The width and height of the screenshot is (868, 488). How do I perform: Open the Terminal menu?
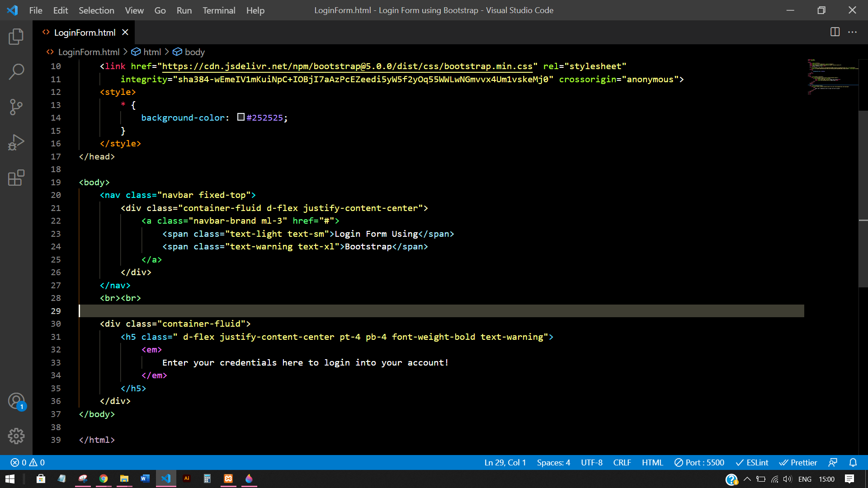(219, 10)
